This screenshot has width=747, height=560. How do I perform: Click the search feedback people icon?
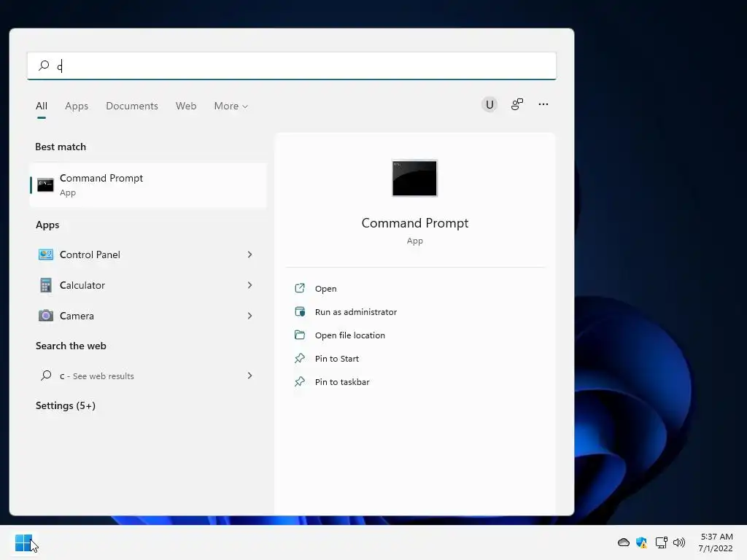tap(517, 104)
